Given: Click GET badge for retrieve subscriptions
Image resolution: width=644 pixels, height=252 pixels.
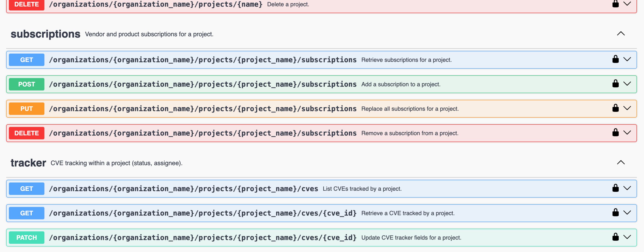Looking at the screenshot, I should point(27,60).
